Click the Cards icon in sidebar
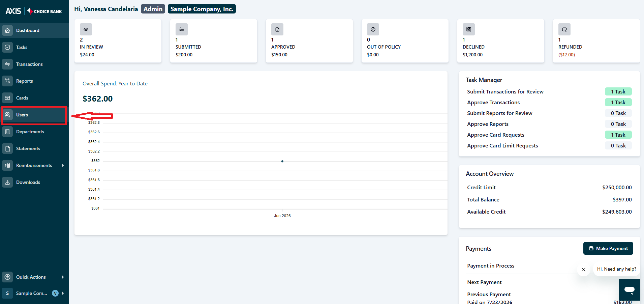The image size is (644, 304). (7, 98)
